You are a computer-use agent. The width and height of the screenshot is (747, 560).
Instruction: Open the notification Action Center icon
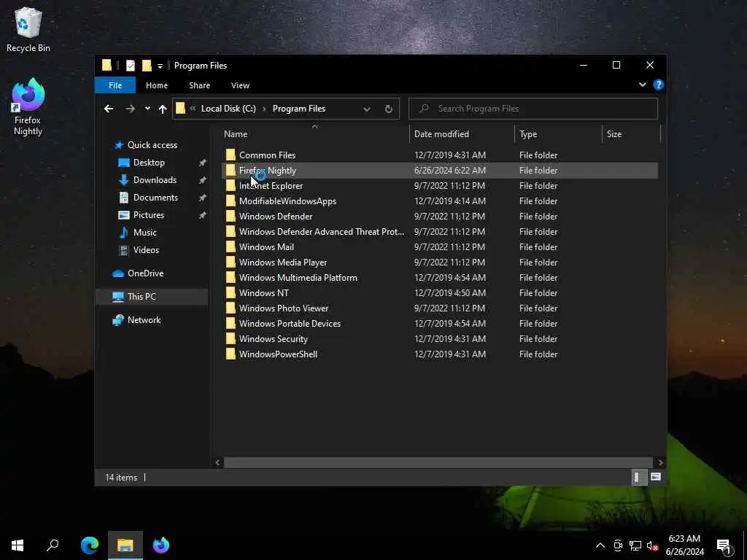tap(724, 546)
